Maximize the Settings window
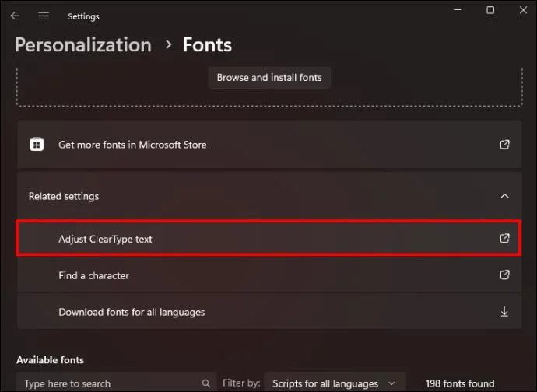Screen dimensions: 537x392 click(x=490, y=10)
